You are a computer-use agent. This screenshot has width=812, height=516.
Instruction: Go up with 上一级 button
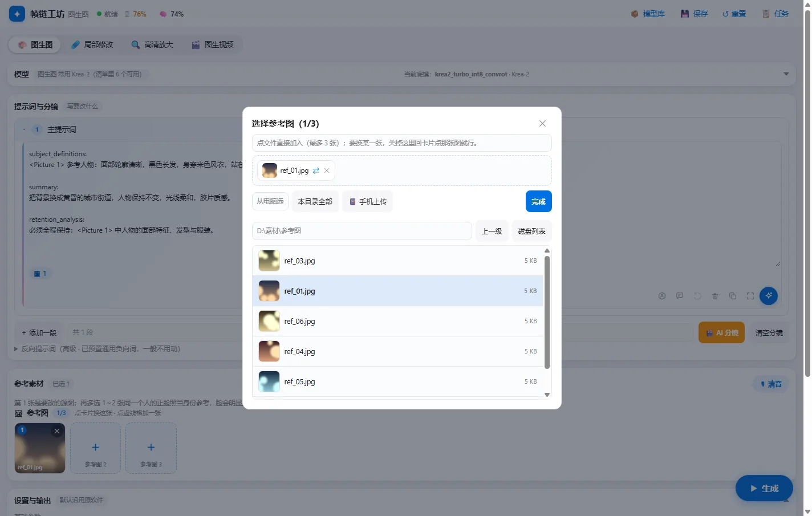click(x=492, y=231)
